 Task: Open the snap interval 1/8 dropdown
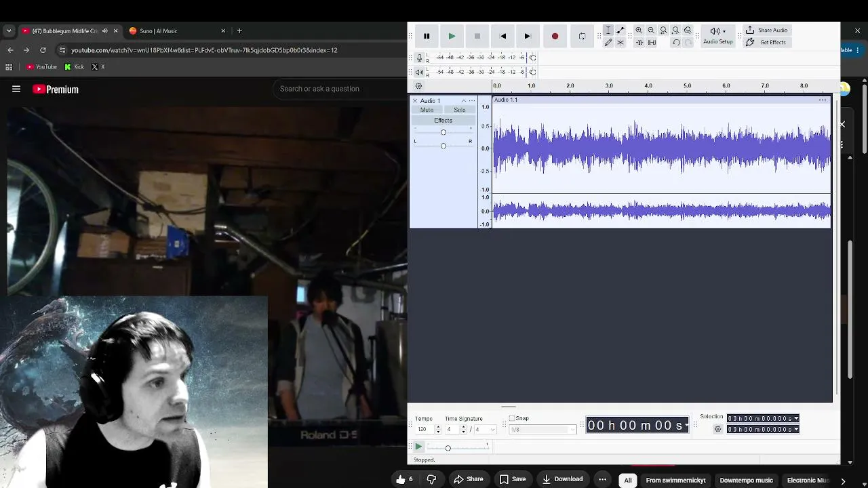point(542,430)
